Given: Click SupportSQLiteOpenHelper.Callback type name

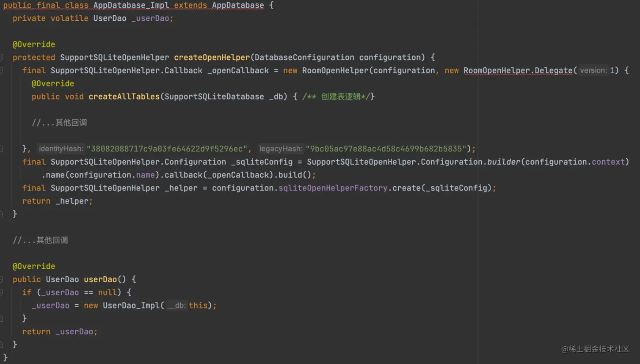Looking at the screenshot, I should click(127, 71).
